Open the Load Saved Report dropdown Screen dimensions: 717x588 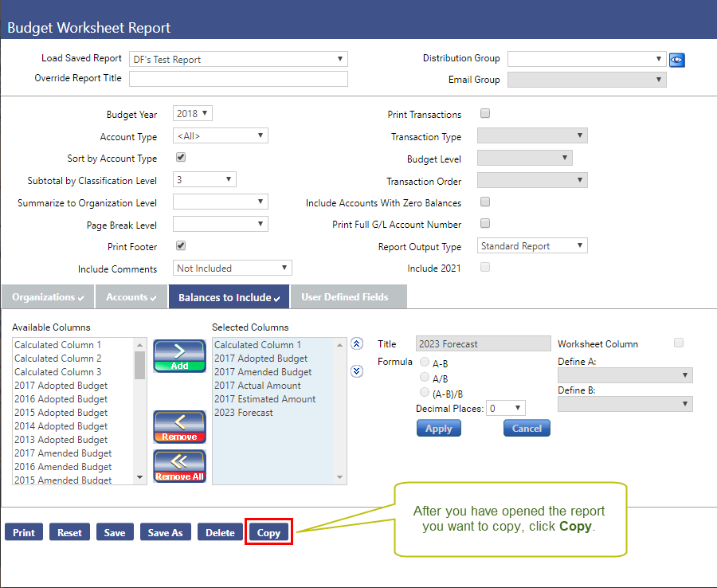pos(238,59)
